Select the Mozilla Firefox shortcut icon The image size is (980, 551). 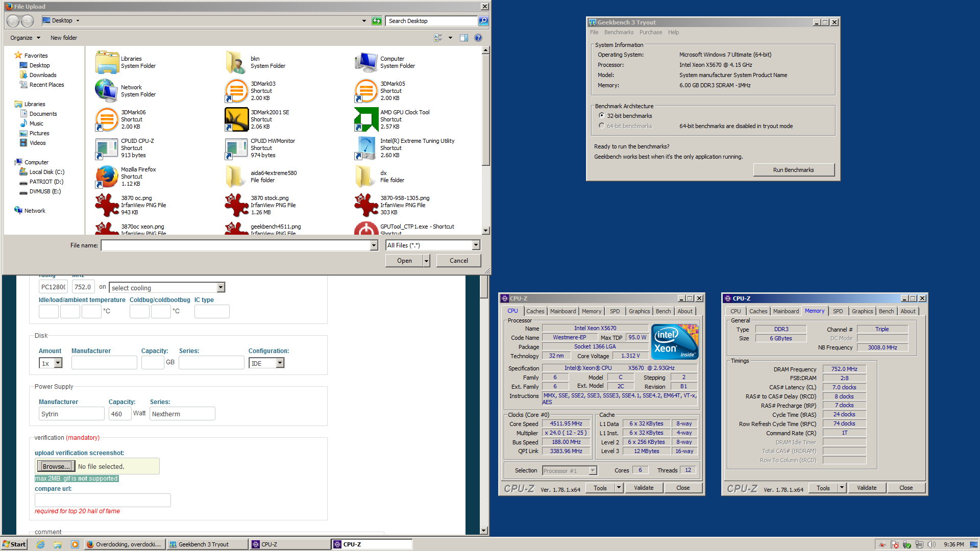point(107,177)
